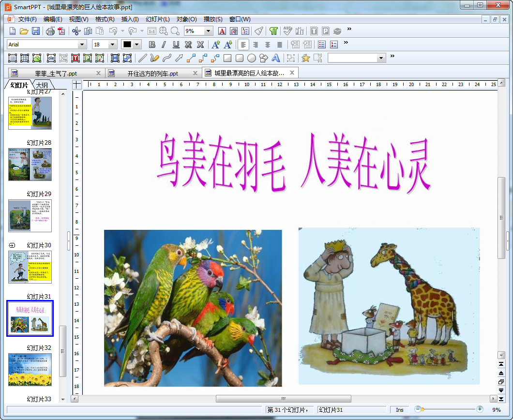
Task: Undo the last action
Action: pyautogui.click(x=113, y=31)
